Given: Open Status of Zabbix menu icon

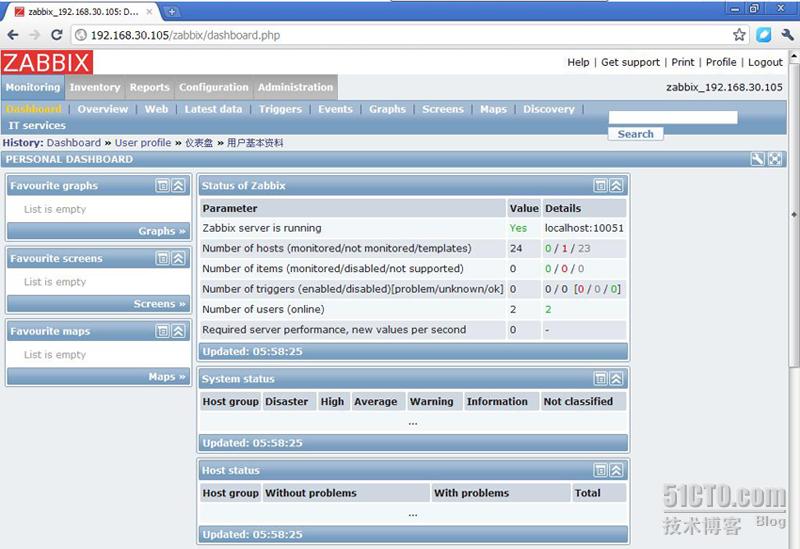Looking at the screenshot, I should 601,185.
